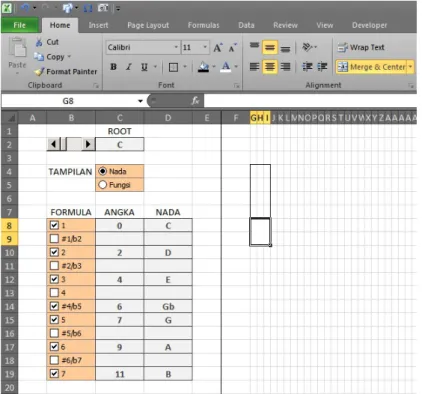This screenshot has width=422, height=394.
Task: Expand the Merge & Center dropdown arrow
Action: coord(410,67)
